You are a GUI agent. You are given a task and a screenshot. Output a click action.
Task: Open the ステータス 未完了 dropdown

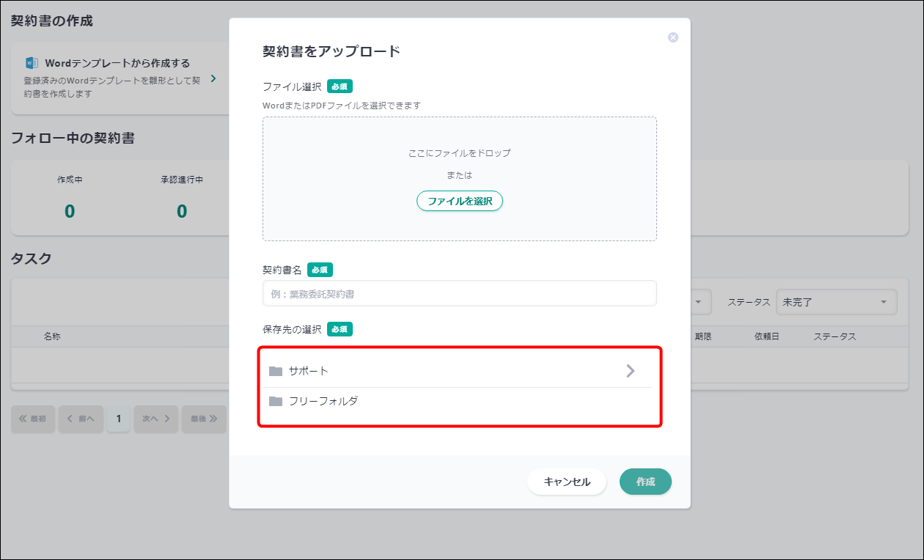click(x=836, y=302)
